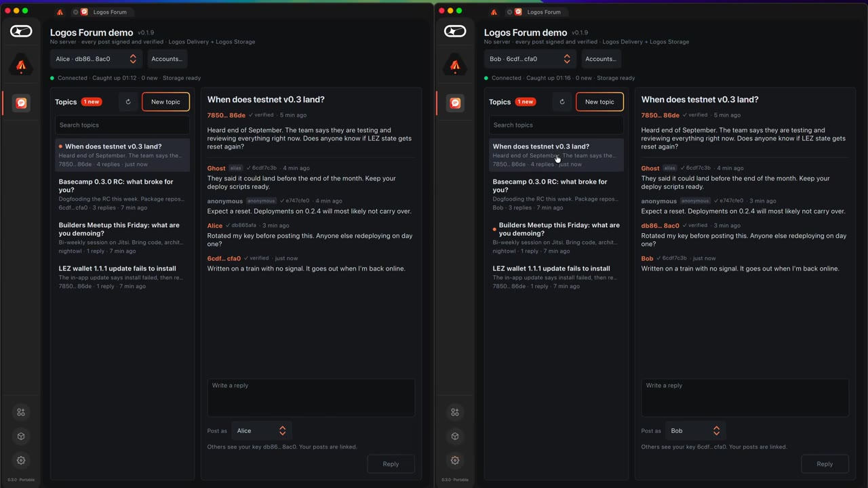Select the When does testnet v0.3 land? topic in Bob's list

556,155
